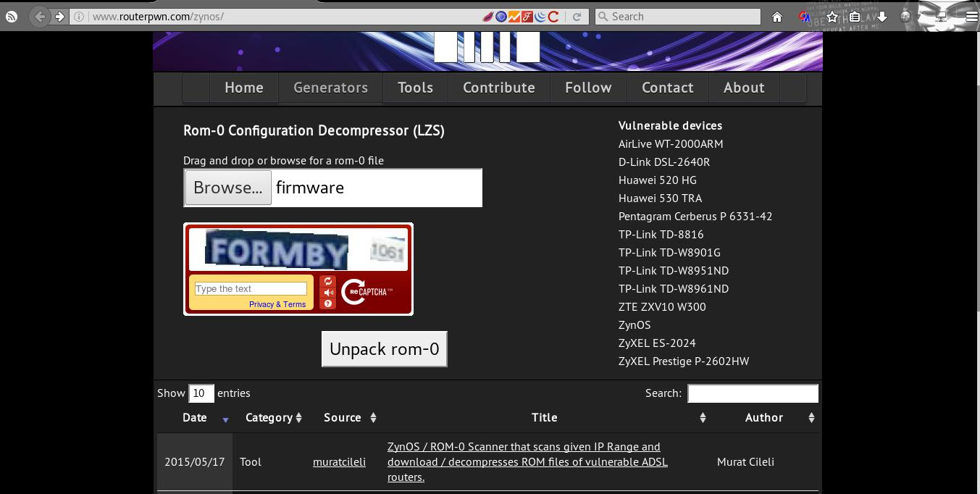Click the RSS feed icon in browser toolbar
Viewport: 980px width, 494px height.
(x=12, y=17)
